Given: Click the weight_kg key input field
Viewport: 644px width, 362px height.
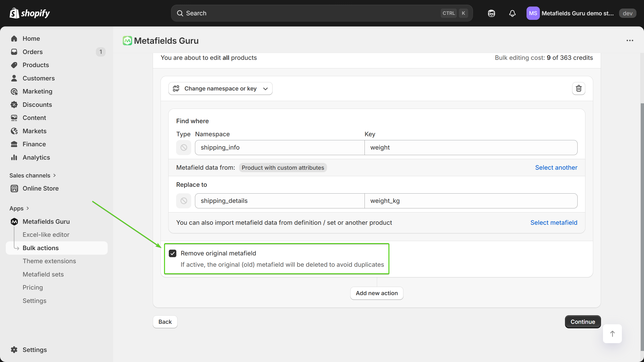Looking at the screenshot, I should (470, 201).
